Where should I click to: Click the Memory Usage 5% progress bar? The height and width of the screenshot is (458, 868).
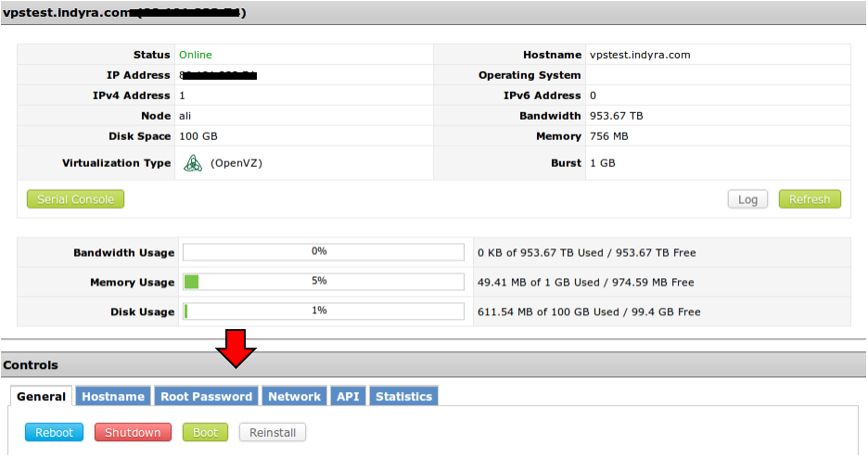pos(324,282)
